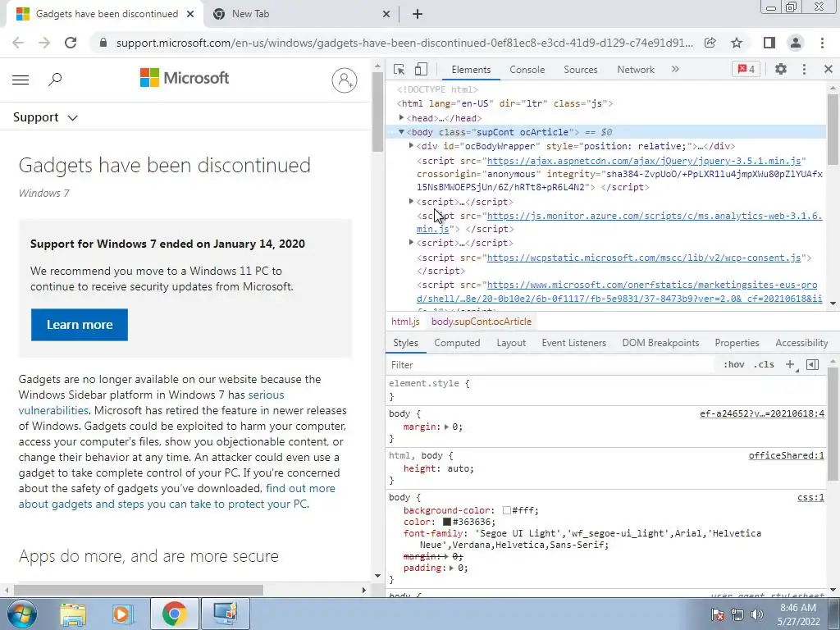Image resolution: width=840 pixels, height=630 pixels.
Task: Expand the padding shorthand triangle
Action: point(452,568)
